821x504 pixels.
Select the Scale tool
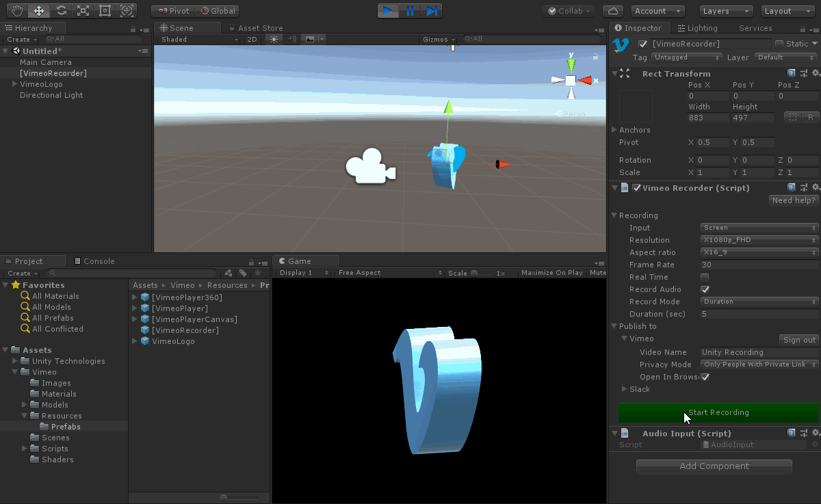click(x=83, y=11)
